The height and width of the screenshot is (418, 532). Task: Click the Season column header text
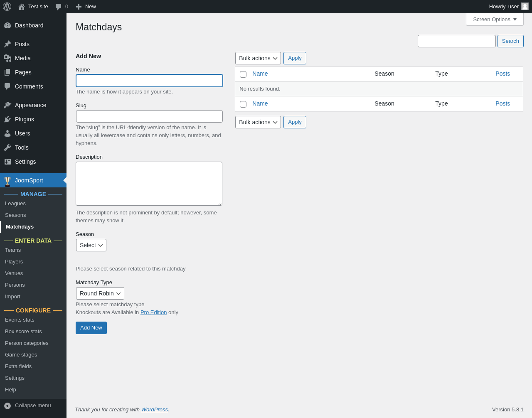click(x=384, y=74)
